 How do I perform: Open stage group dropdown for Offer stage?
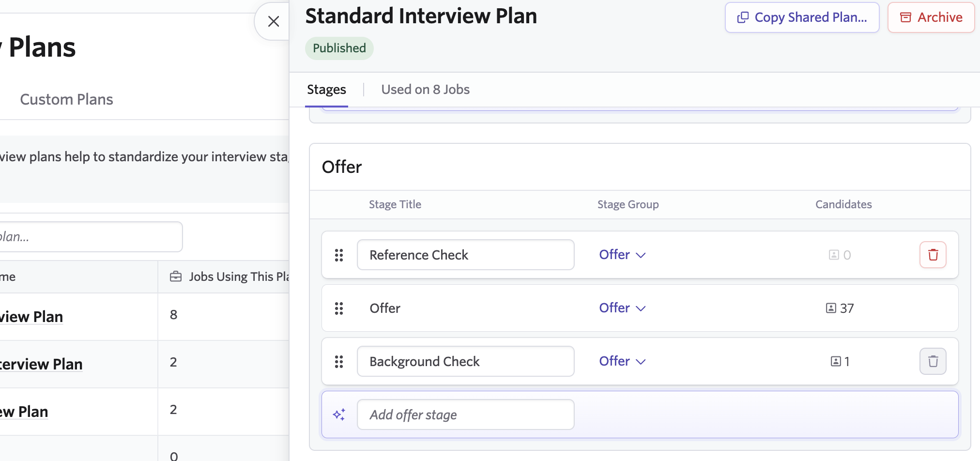pos(622,308)
